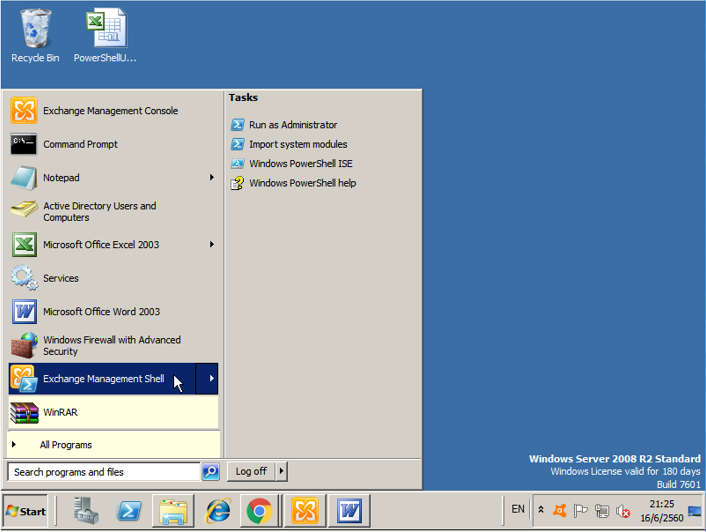Viewport: 706px width, 532px height.
Task: Expand Notepad recent files arrow
Action: (x=211, y=177)
